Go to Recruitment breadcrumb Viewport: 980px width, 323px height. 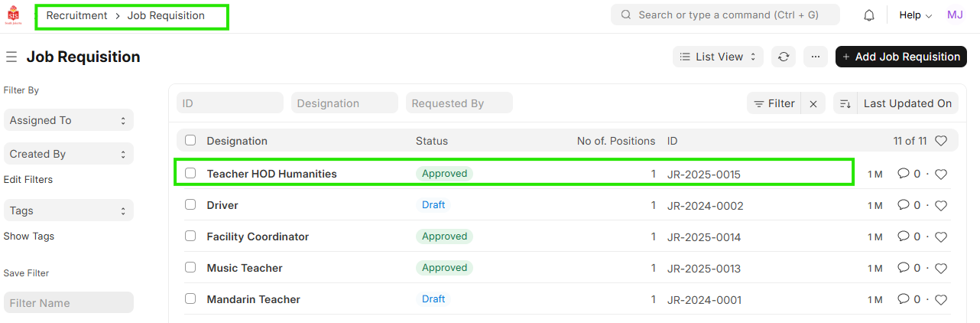pyautogui.click(x=76, y=15)
